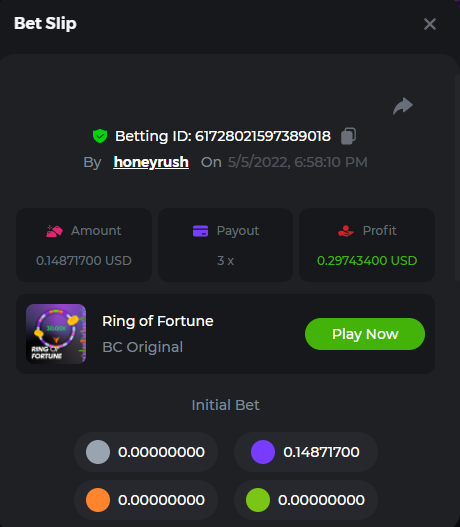Open the honeyrush user profile
The image size is (460, 527).
pyautogui.click(x=151, y=162)
